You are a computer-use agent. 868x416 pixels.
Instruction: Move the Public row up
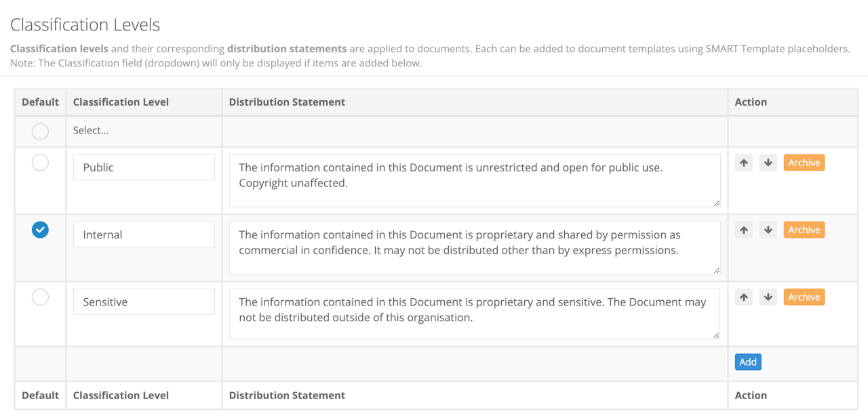pyautogui.click(x=744, y=163)
